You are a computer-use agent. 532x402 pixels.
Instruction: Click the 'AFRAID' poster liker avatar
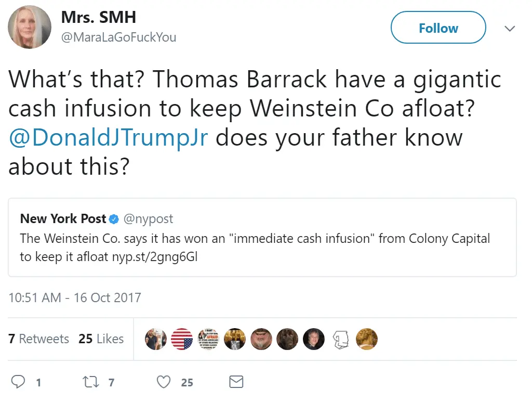(208, 339)
